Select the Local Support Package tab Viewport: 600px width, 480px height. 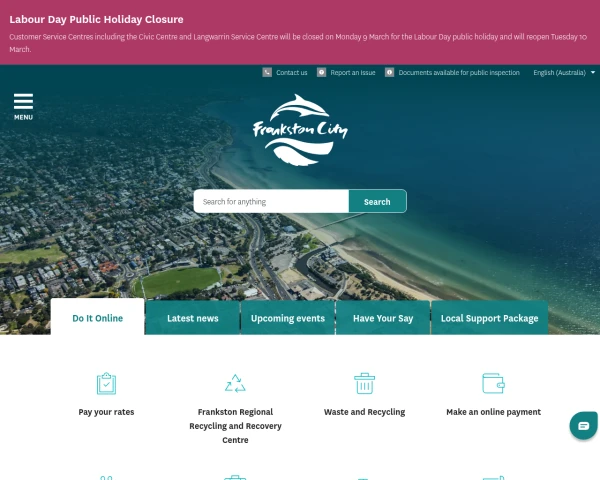pyautogui.click(x=489, y=318)
